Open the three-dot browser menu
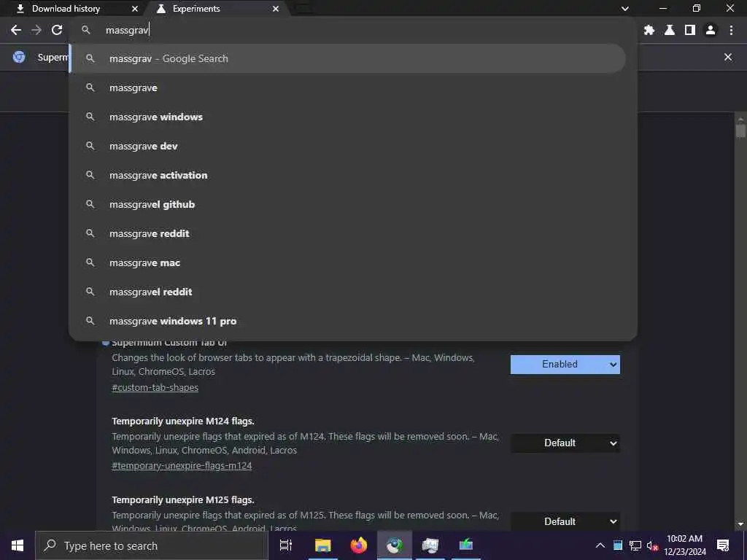 (x=731, y=30)
